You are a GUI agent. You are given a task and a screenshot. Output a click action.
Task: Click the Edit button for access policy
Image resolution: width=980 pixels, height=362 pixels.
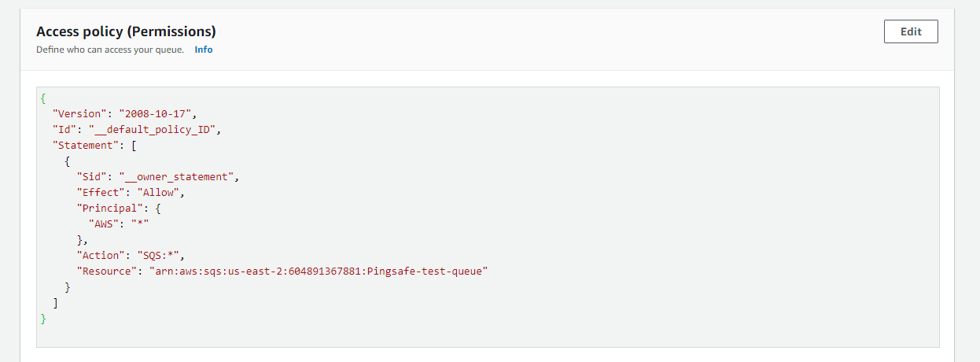point(911,31)
